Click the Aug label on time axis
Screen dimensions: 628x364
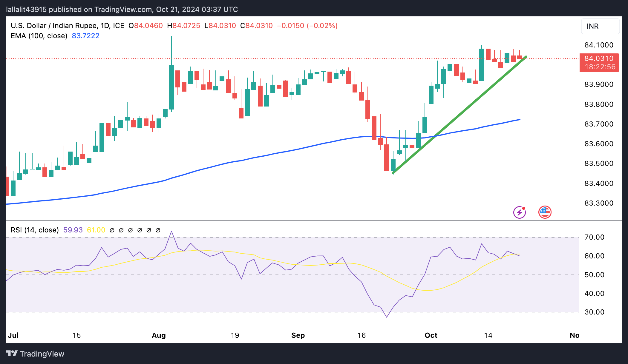click(x=159, y=335)
